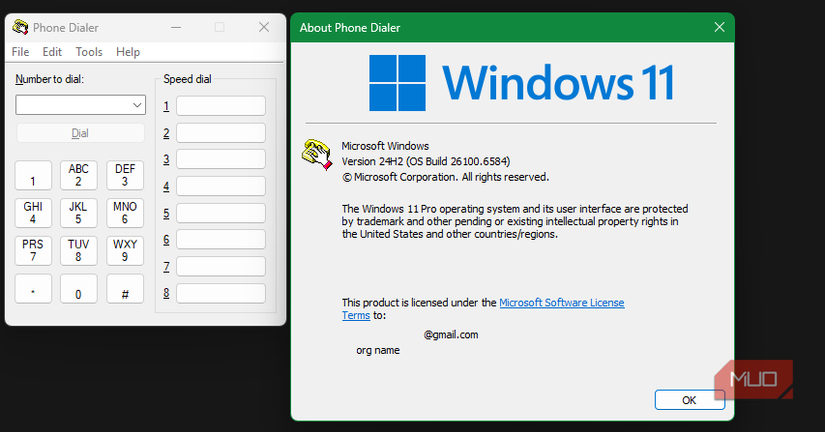
Task: Open the File menu in Phone Dialer
Action: click(x=21, y=52)
